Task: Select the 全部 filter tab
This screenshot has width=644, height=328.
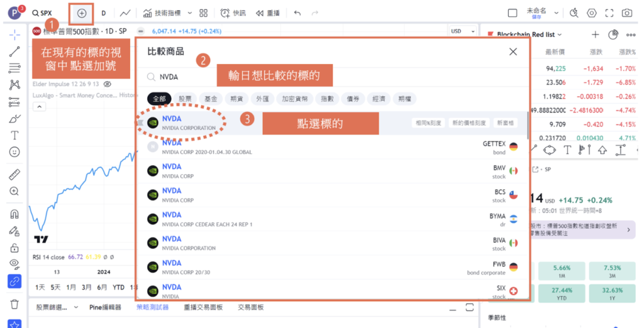Action: pos(159,99)
